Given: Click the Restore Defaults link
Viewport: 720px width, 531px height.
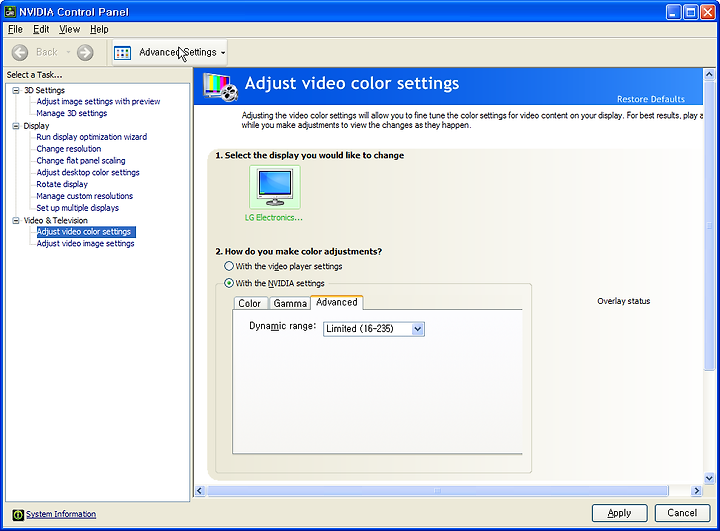Looking at the screenshot, I should [x=651, y=99].
